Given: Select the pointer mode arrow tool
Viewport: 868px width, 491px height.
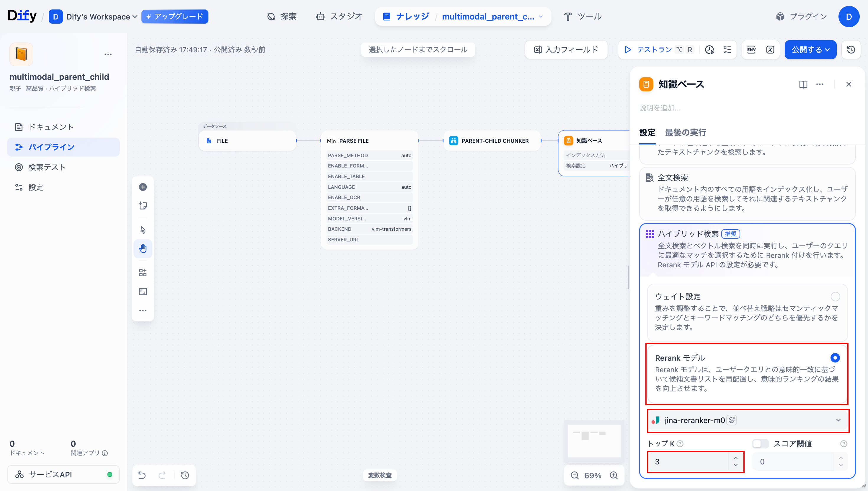Looking at the screenshot, I should (x=143, y=230).
